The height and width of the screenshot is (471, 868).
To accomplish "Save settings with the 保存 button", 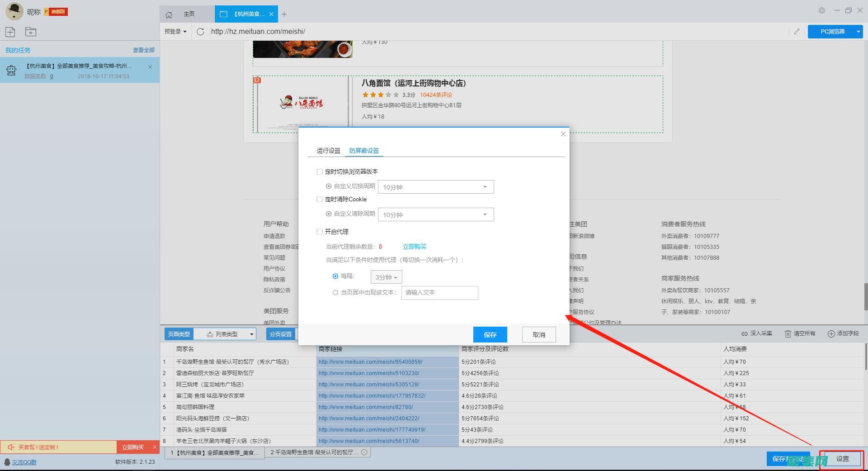I will (490, 334).
